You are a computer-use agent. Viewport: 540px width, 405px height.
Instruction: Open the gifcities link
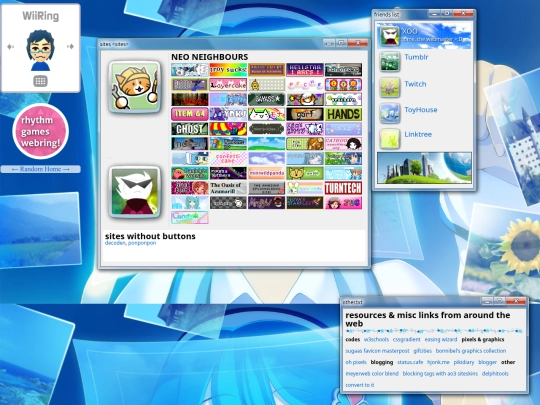click(423, 351)
